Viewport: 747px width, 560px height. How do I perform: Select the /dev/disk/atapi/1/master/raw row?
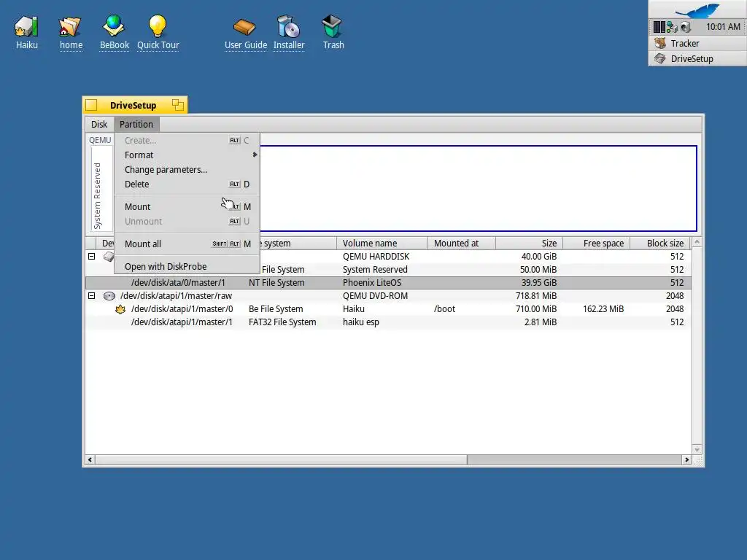388,296
